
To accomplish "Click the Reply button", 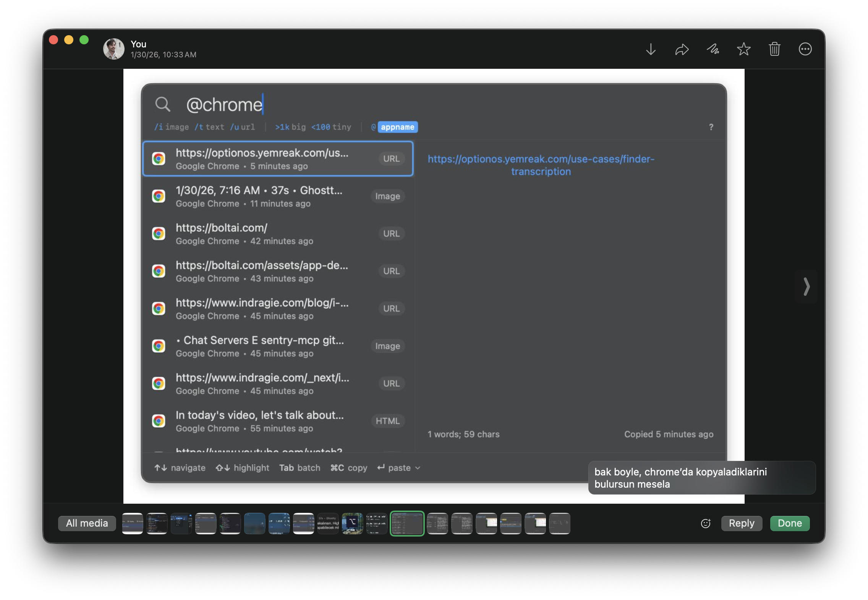I will (x=742, y=523).
